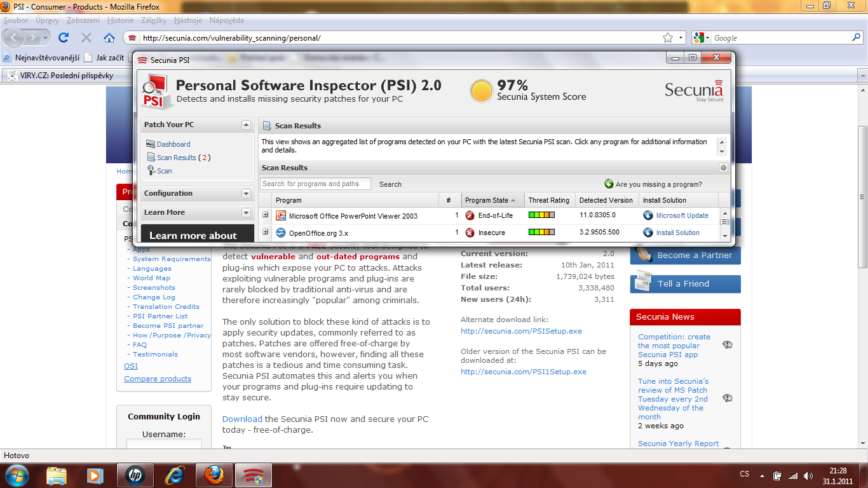Open the Historie menu in Firefox
This screenshot has height=488, width=868.
pyautogui.click(x=121, y=20)
